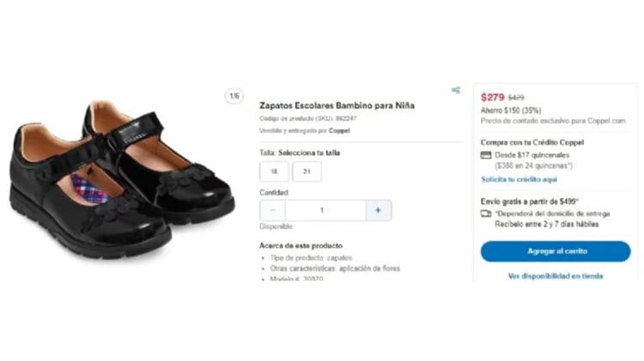The height and width of the screenshot is (361, 644).
Task: Click the $279 sale price
Action: click(492, 97)
